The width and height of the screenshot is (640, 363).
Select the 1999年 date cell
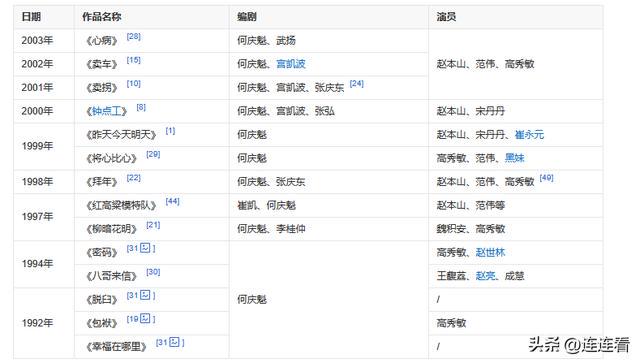click(44, 146)
